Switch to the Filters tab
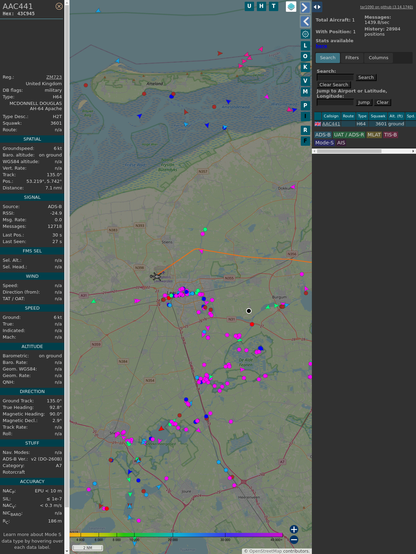Viewport: 416px width, 554px height. pyautogui.click(x=352, y=58)
